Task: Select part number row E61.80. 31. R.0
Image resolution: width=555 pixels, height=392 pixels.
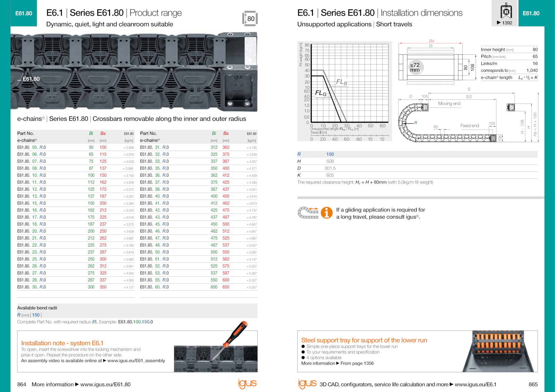Action: tap(199, 147)
